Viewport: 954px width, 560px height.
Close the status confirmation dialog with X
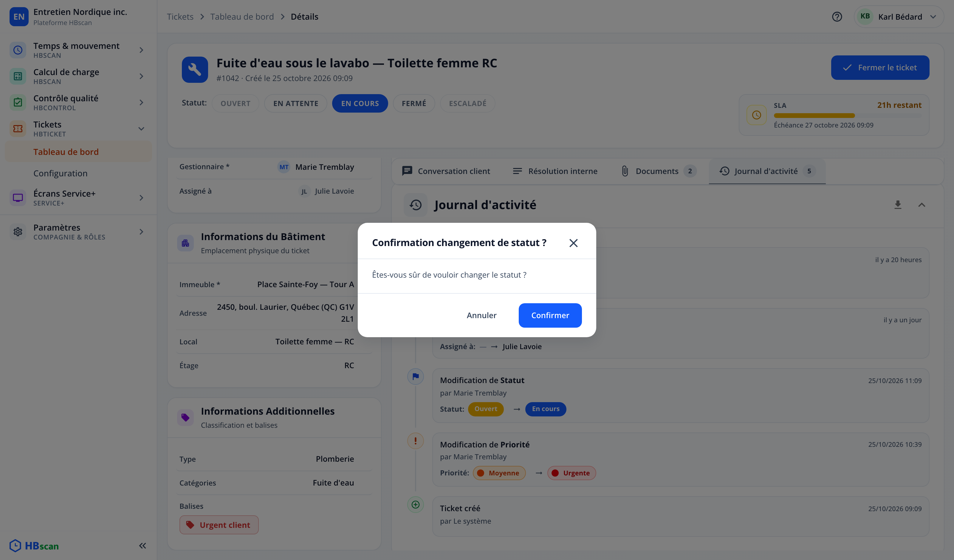tap(573, 243)
